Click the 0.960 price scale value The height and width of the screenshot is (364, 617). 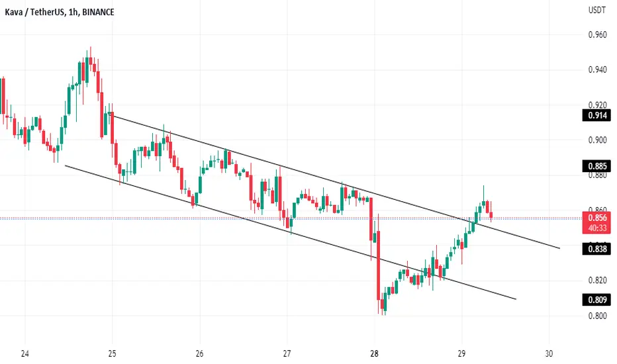coord(597,34)
